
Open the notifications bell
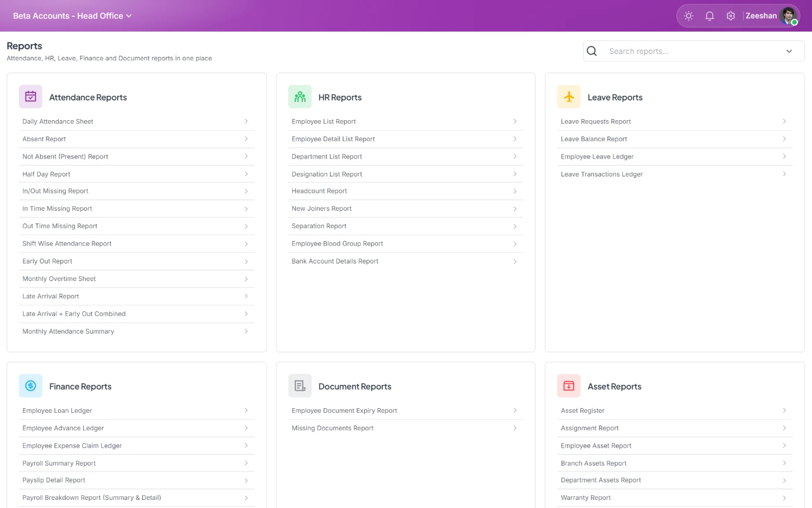709,16
